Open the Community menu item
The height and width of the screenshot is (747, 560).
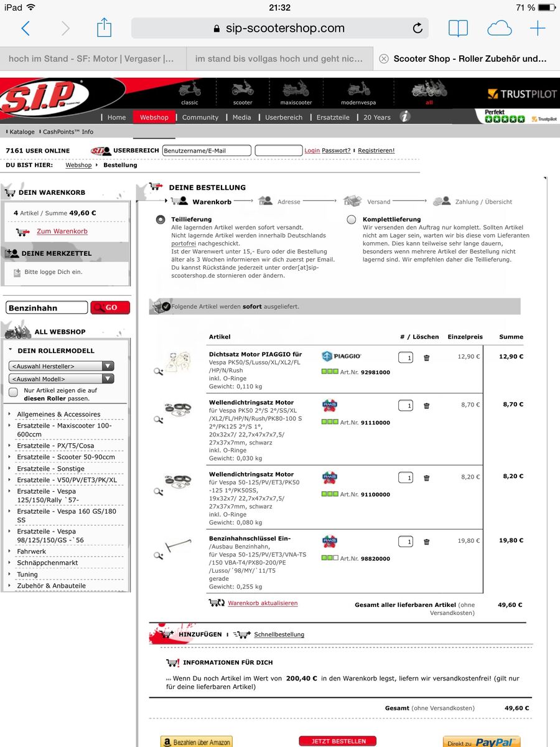click(x=200, y=117)
